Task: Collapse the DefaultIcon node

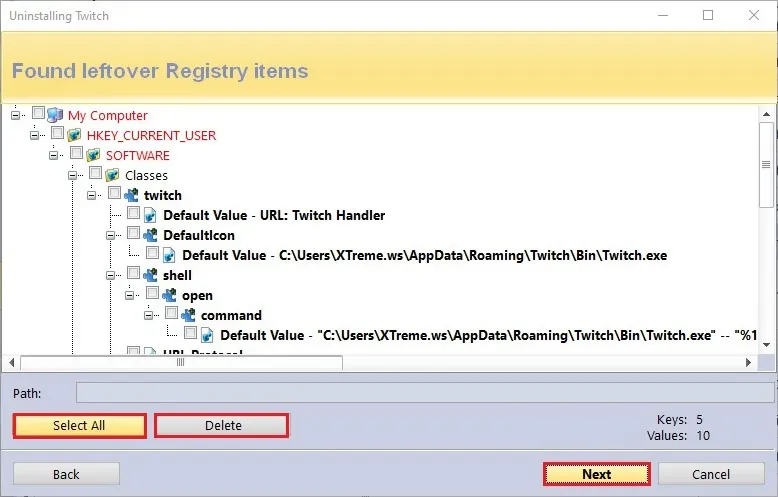Action: click(x=111, y=235)
